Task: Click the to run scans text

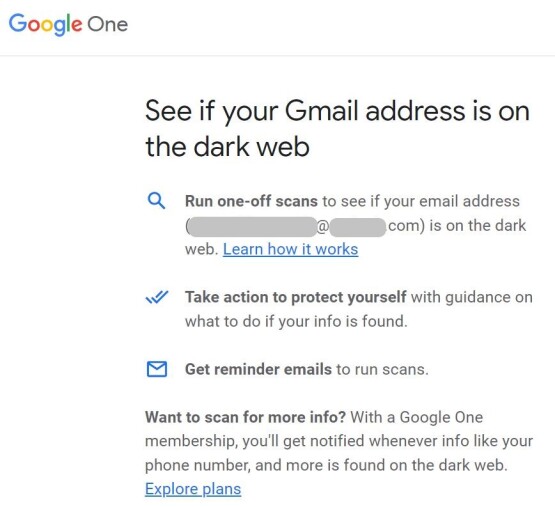Action: tap(382, 369)
